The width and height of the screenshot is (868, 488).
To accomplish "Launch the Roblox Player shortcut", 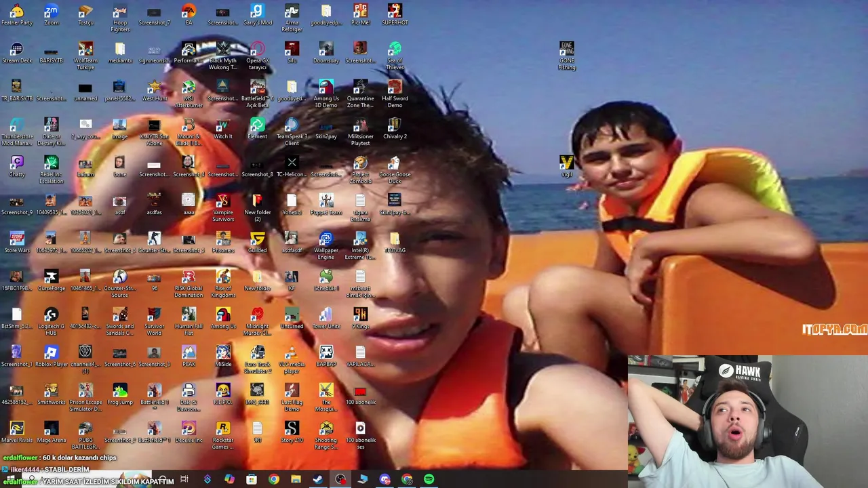I will 51,357.
